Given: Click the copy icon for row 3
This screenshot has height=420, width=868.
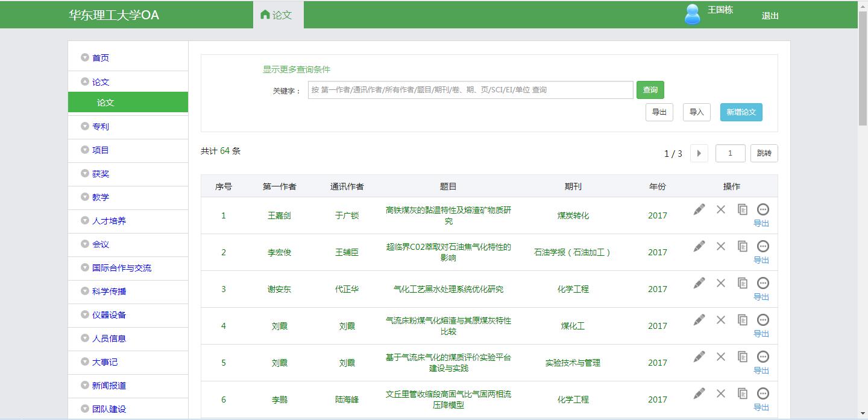Looking at the screenshot, I should click(x=743, y=283).
